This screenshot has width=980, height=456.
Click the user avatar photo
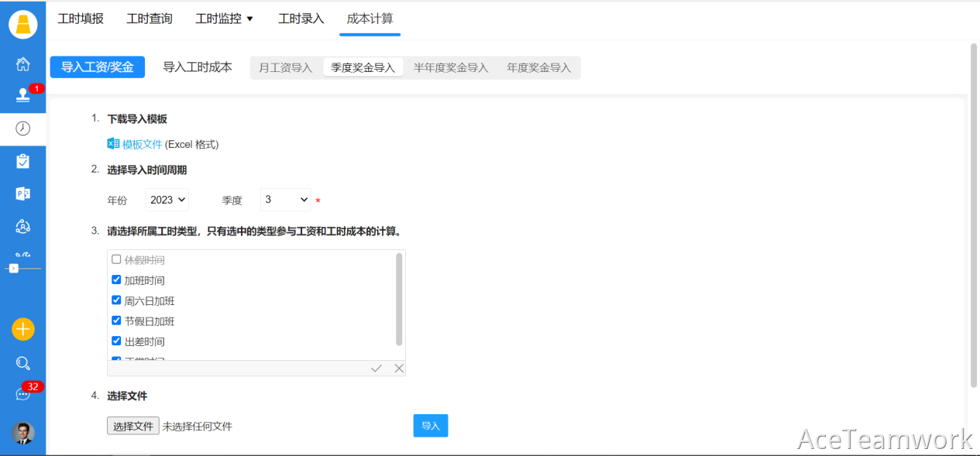pos(23,433)
